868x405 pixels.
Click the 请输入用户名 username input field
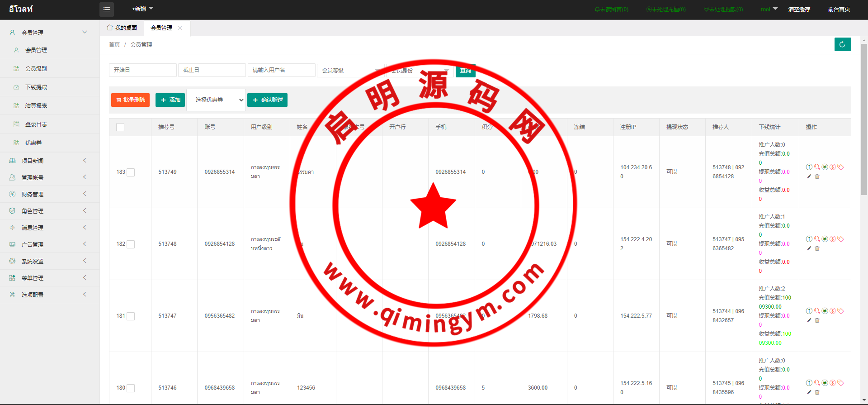[x=281, y=70]
